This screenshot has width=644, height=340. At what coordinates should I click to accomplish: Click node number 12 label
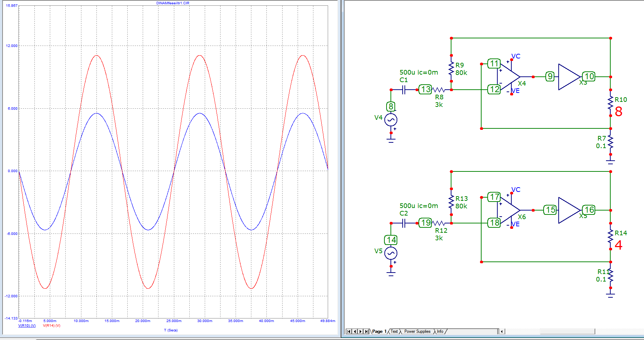point(494,89)
